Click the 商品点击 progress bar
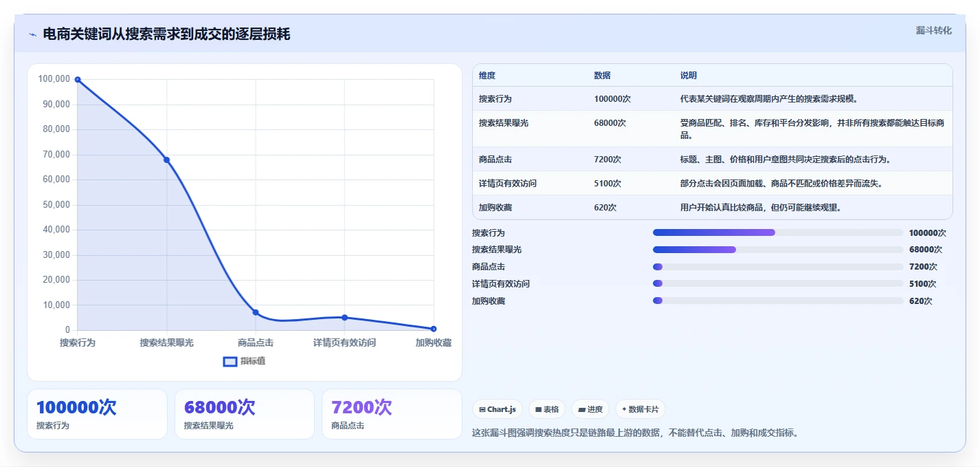 tap(778, 266)
